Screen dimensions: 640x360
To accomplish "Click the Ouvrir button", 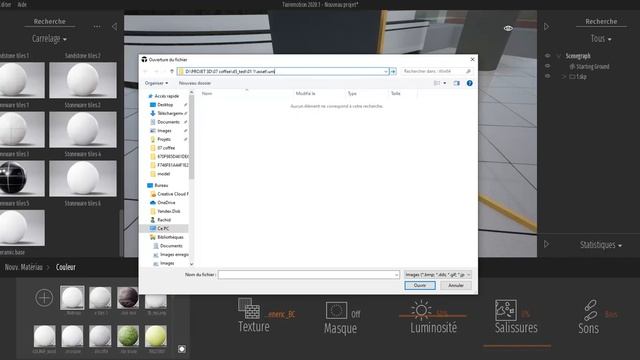I will click(420, 286).
